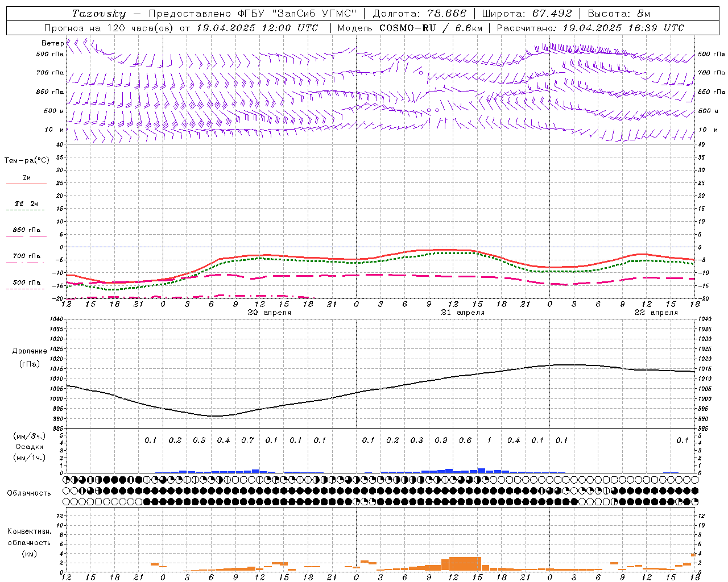728x582 pixels.
Task: Click the date label "21 апреля"
Action: (x=463, y=313)
